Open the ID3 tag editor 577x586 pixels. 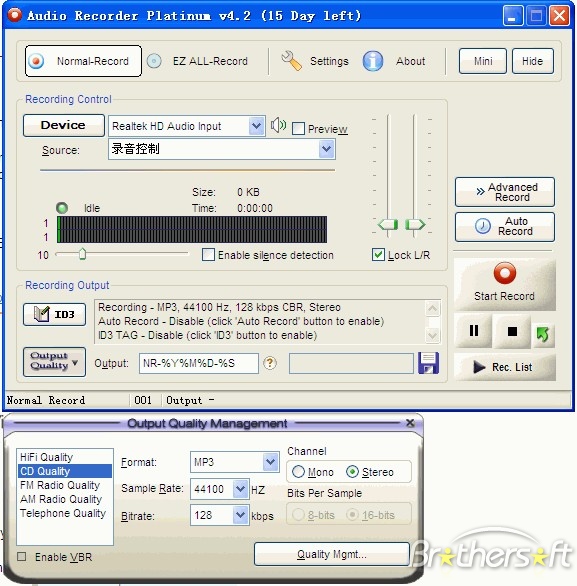pos(55,314)
